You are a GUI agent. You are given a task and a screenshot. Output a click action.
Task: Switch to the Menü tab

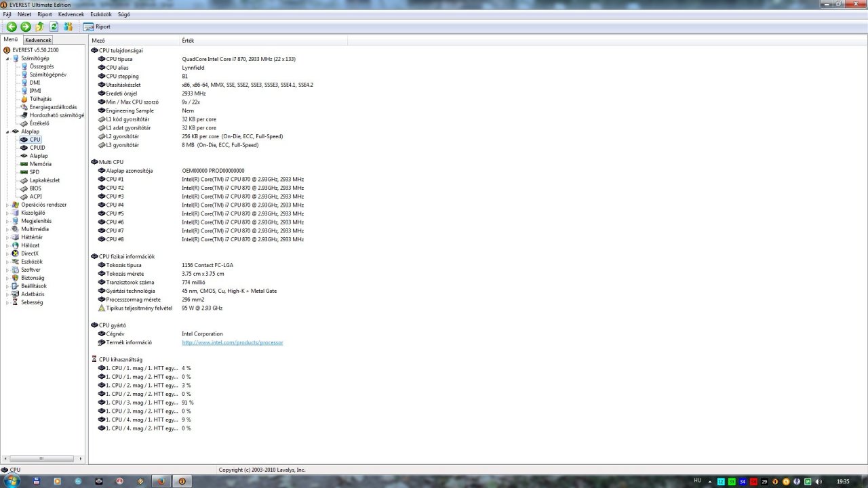pos(11,39)
